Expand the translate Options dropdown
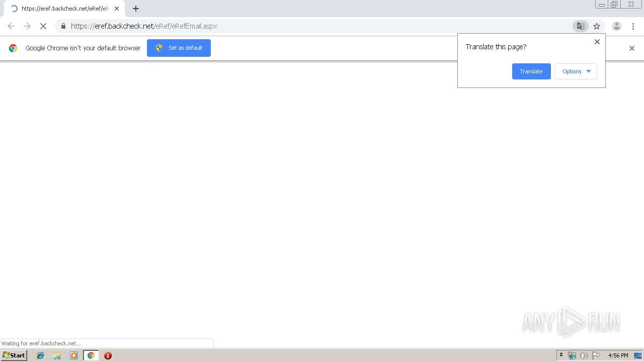Screen dimensions: 644x362 tap(576, 71)
